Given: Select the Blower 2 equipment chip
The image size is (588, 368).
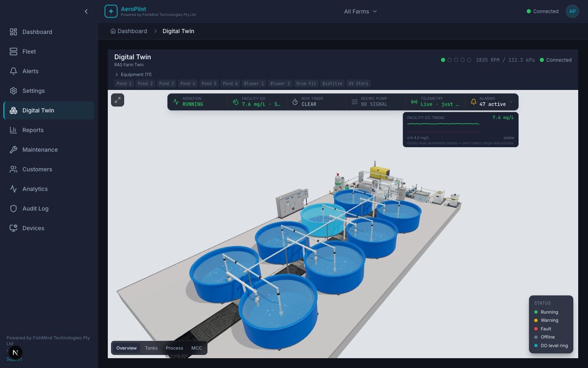Looking at the screenshot, I should [280, 83].
